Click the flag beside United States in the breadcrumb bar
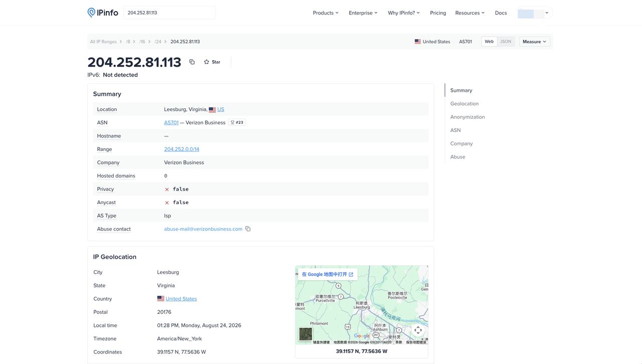642x364 pixels. coord(418,42)
